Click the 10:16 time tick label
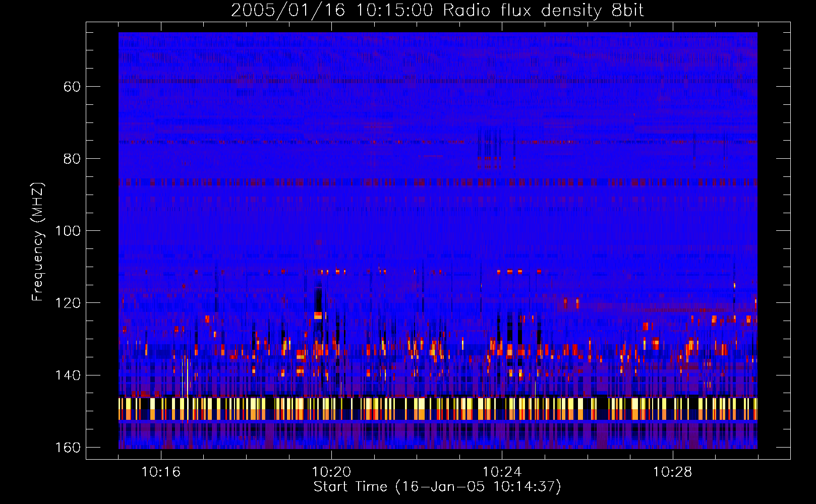Screen dimensions: 816x504 [x=161, y=472]
